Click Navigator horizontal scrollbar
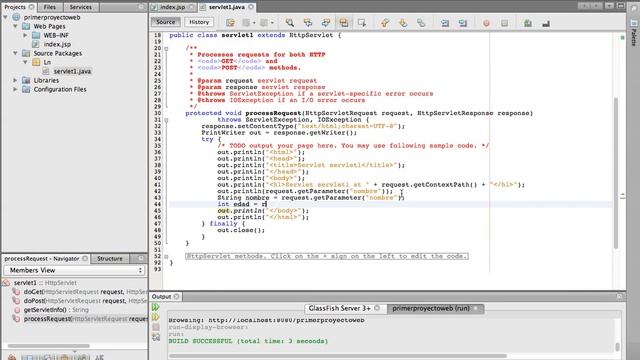The height and width of the screenshot is (360, 640). click(x=48, y=346)
